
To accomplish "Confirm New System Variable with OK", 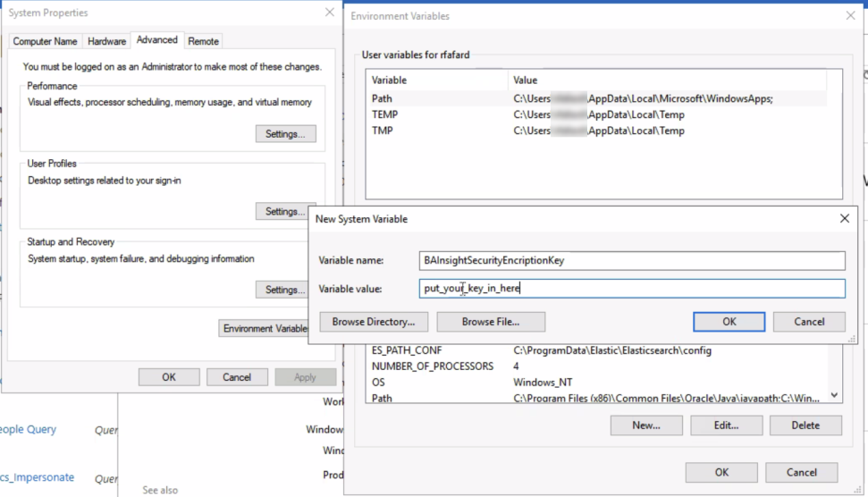I will [x=729, y=322].
